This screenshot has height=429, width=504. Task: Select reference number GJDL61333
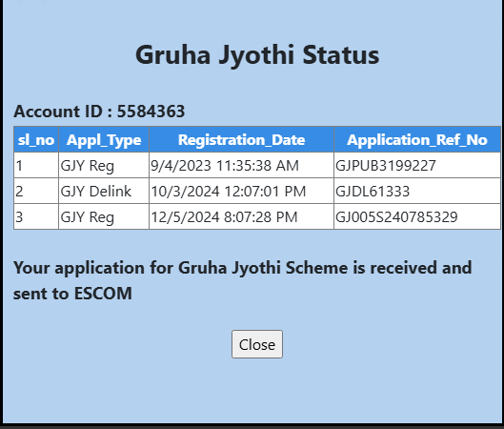pyautogui.click(x=417, y=191)
